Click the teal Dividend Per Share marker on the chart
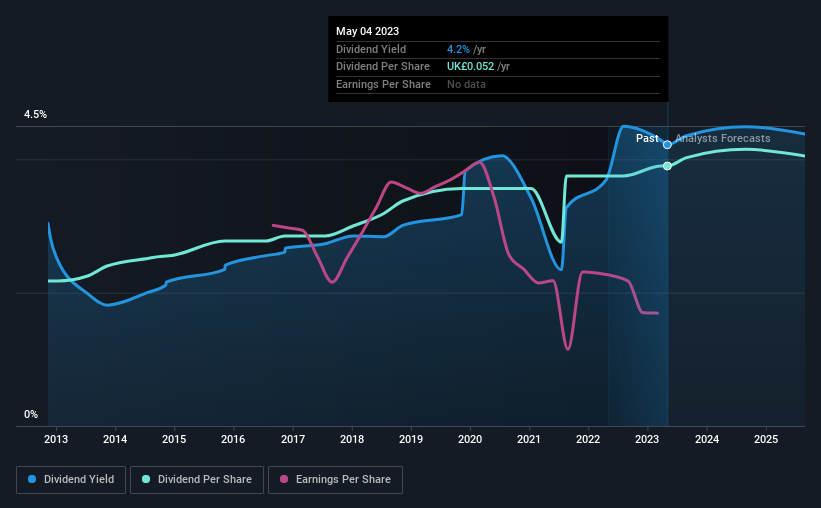This screenshot has width=821, height=508. 667,166
